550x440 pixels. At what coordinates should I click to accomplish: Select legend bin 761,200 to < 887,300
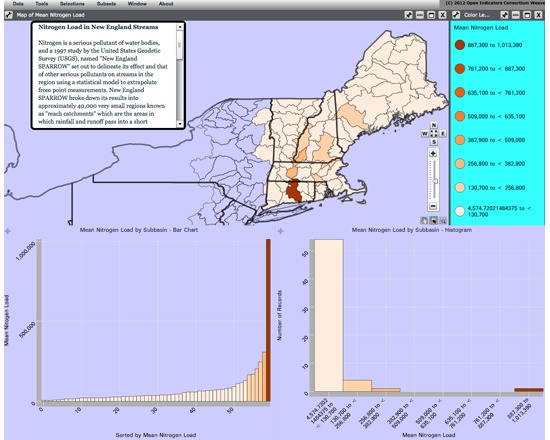pyautogui.click(x=490, y=69)
